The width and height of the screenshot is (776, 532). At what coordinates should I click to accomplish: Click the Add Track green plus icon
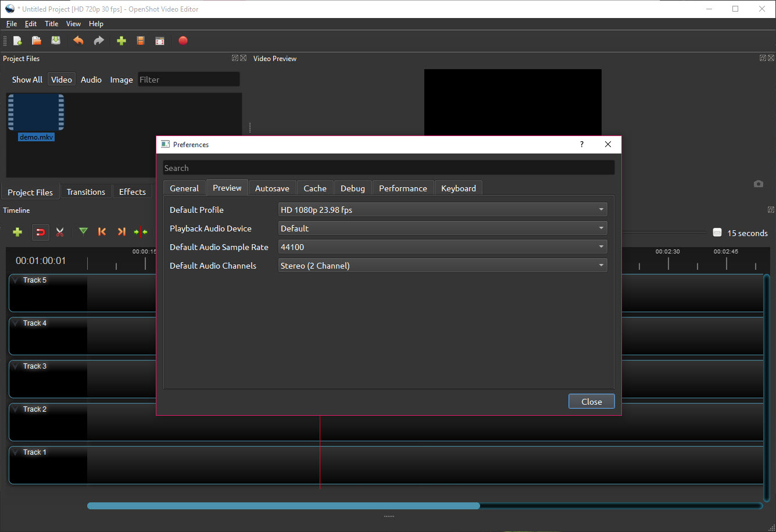point(17,232)
